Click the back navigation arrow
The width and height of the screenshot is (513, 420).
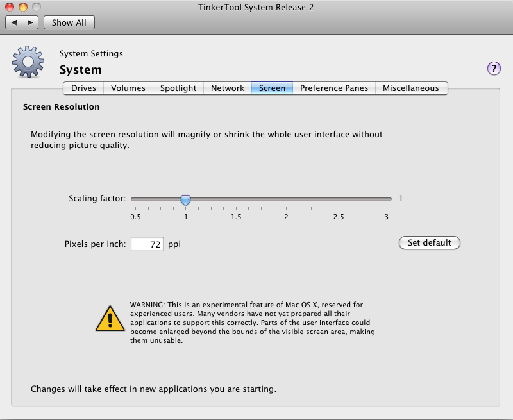click(13, 22)
